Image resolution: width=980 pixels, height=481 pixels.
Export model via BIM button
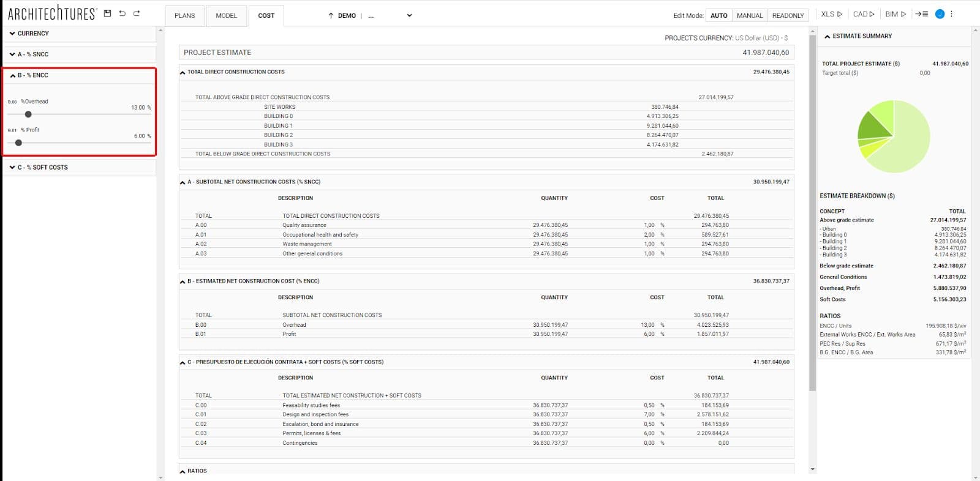click(895, 14)
